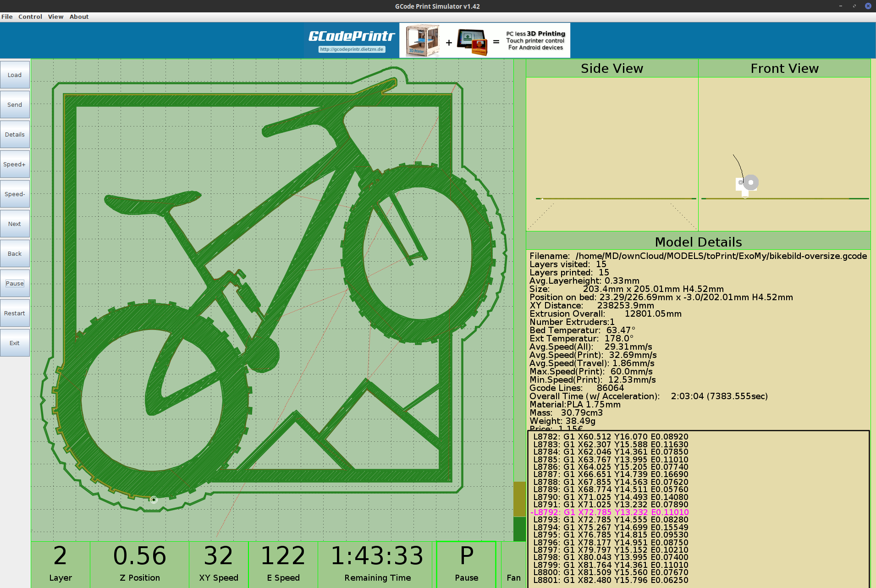Screen dimensions: 876x588
Task: Load a new GCode file
Action: (14, 74)
